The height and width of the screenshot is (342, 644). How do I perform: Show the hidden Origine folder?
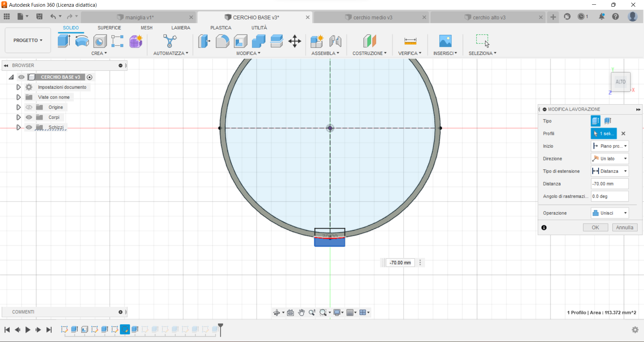[x=29, y=107]
